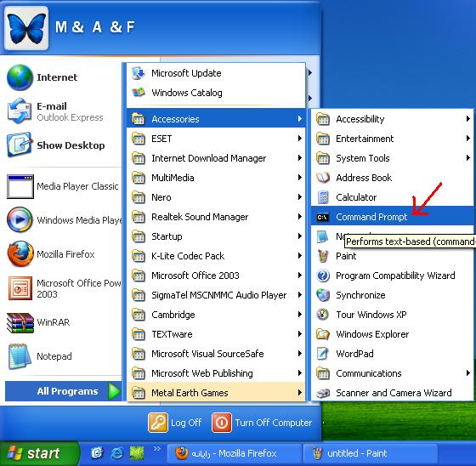Click the Command Prompt C:\ icon
This screenshot has width=476, height=466.
point(322,217)
